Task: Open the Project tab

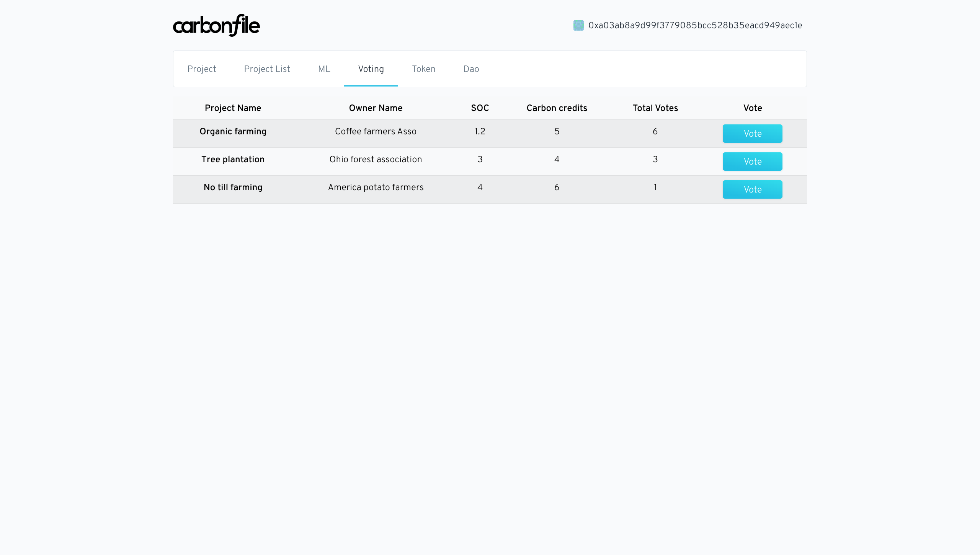Action: (x=202, y=69)
